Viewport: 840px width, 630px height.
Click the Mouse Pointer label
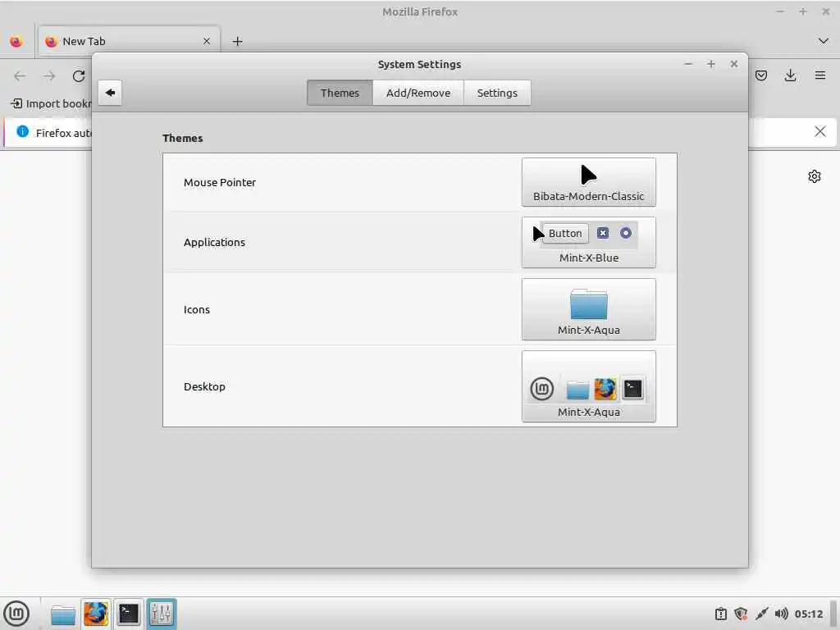click(x=220, y=182)
